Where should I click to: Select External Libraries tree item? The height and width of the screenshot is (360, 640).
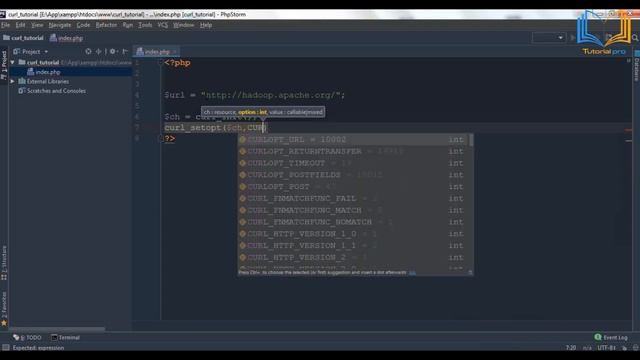44,81
